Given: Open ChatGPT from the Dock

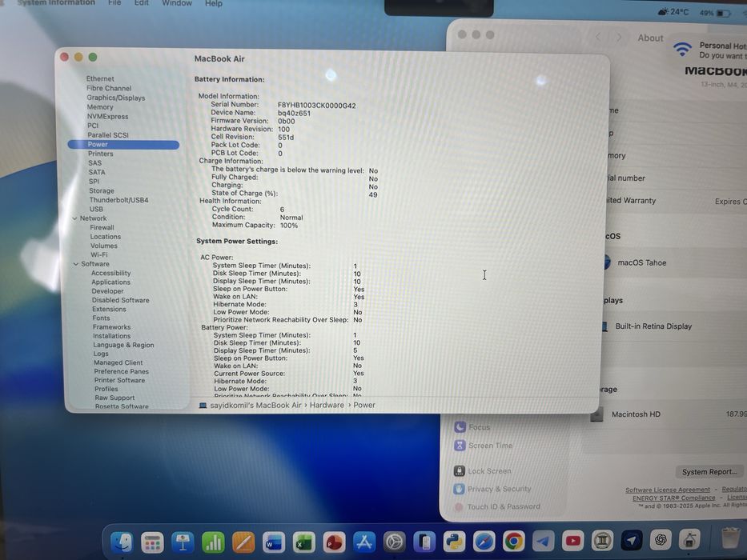Looking at the screenshot, I should coord(661,539).
